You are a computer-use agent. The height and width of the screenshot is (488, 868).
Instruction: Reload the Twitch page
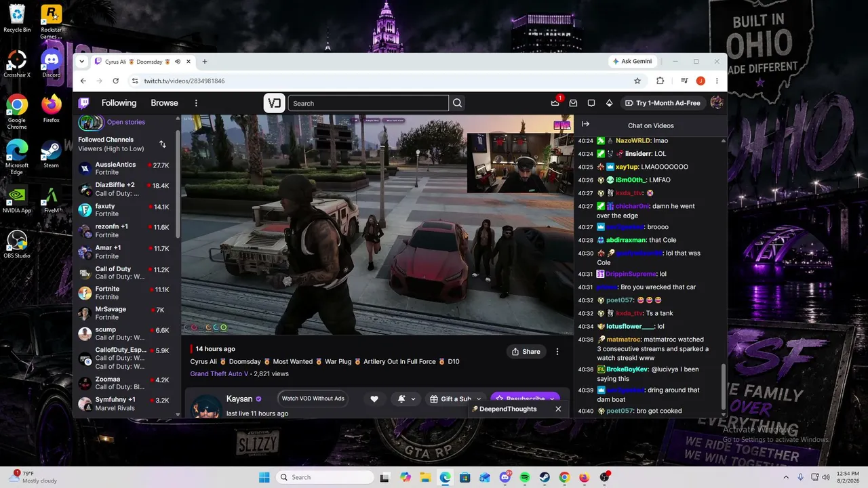116,81
